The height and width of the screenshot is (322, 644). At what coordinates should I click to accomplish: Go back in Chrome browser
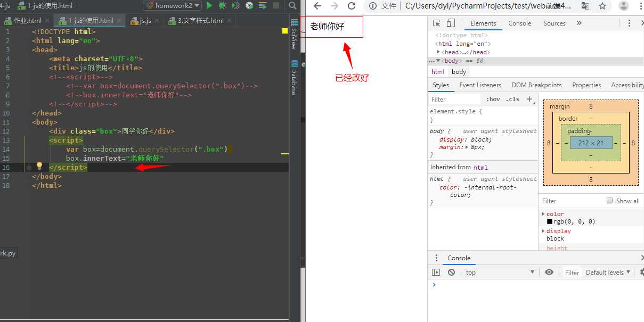pos(317,6)
